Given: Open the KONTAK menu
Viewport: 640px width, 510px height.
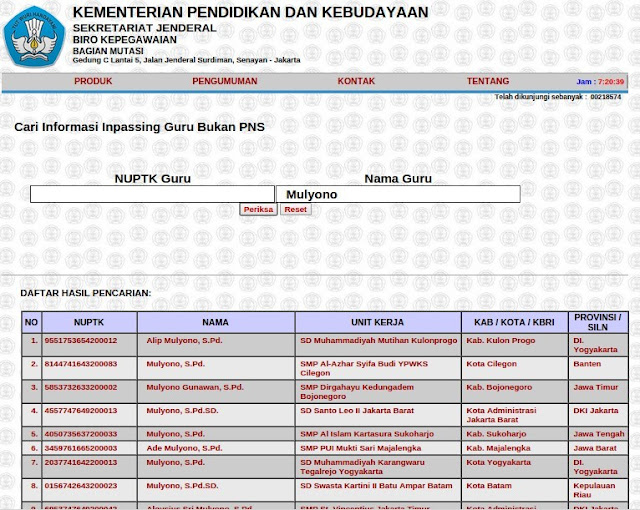Looking at the screenshot, I should pos(356,81).
